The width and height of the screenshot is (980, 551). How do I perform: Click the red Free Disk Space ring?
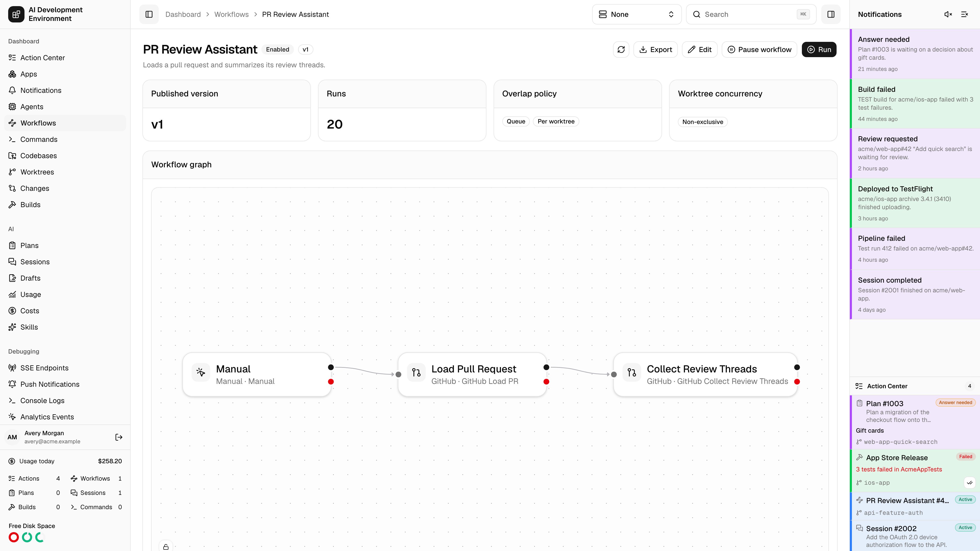pos(14,537)
